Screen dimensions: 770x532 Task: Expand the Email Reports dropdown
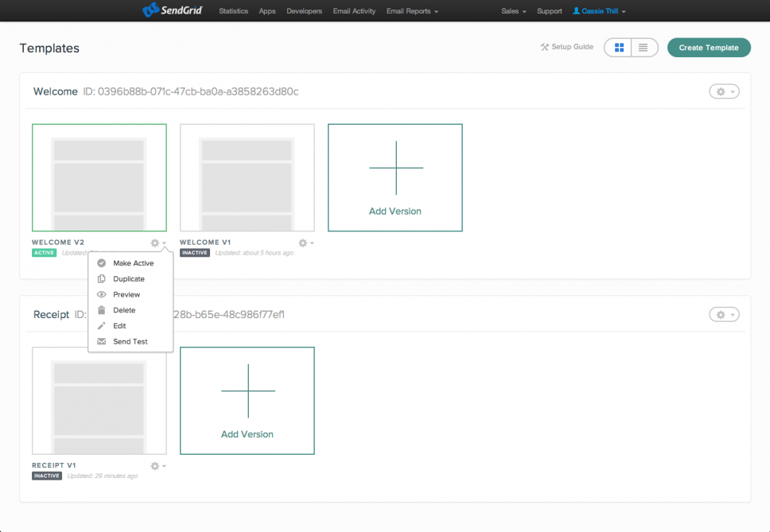click(411, 10)
